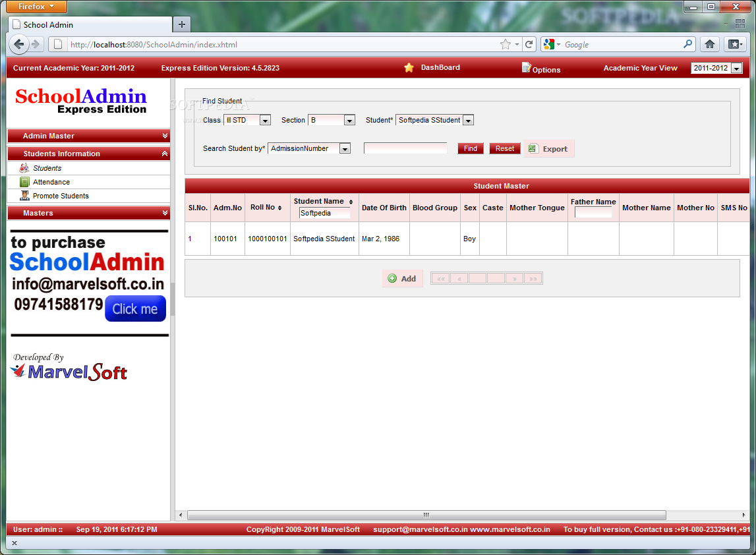This screenshot has height=555, width=756.
Task: Click the blue Click me button
Action: click(135, 308)
